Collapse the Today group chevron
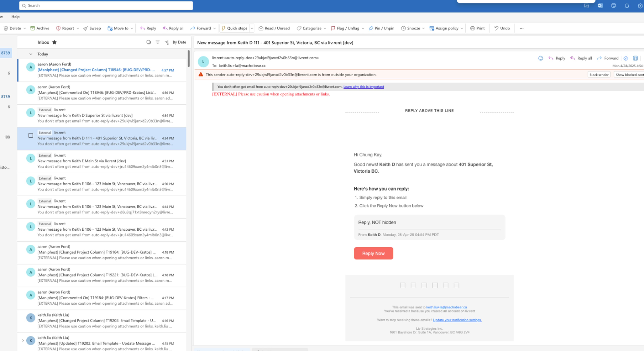 pos(31,54)
